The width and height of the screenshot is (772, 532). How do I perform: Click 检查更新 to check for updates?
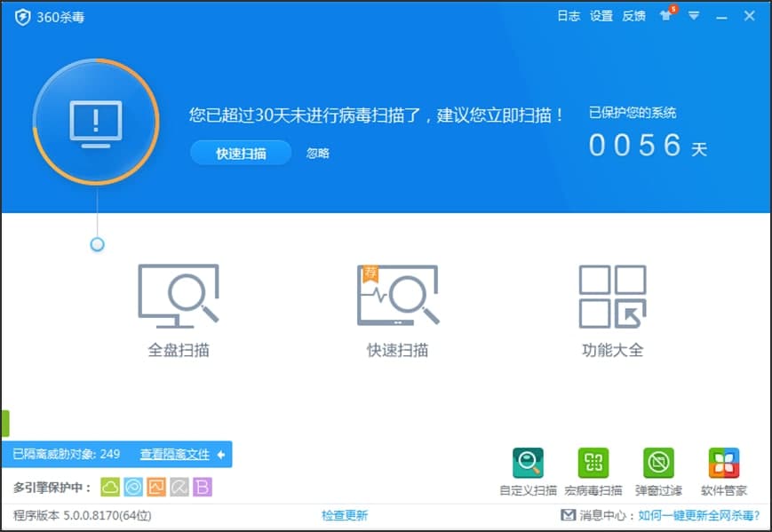346,515
